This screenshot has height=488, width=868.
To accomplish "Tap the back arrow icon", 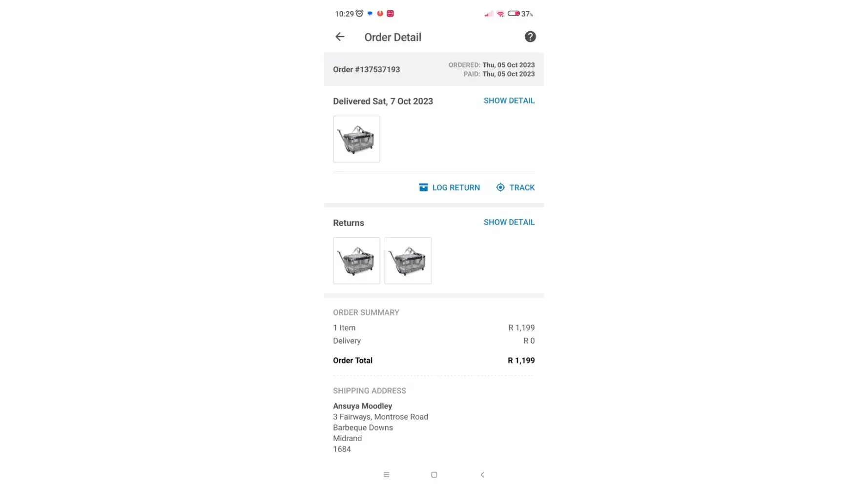I will (340, 37).
